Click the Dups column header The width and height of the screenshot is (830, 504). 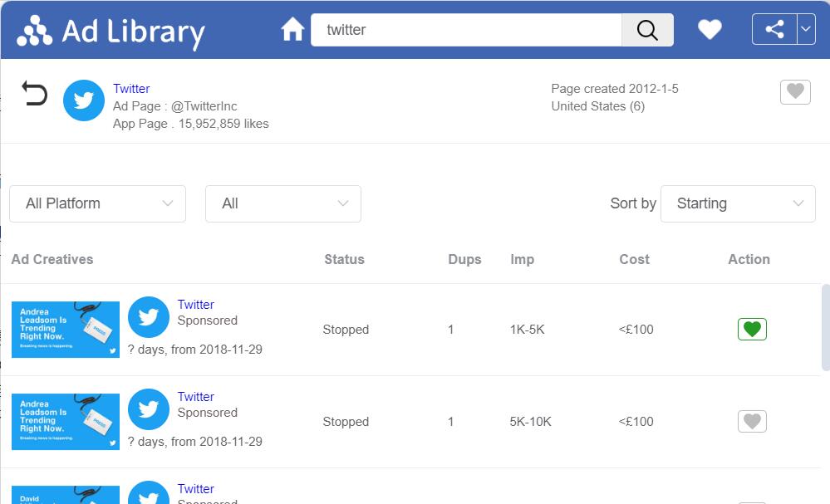pos(464,259)
